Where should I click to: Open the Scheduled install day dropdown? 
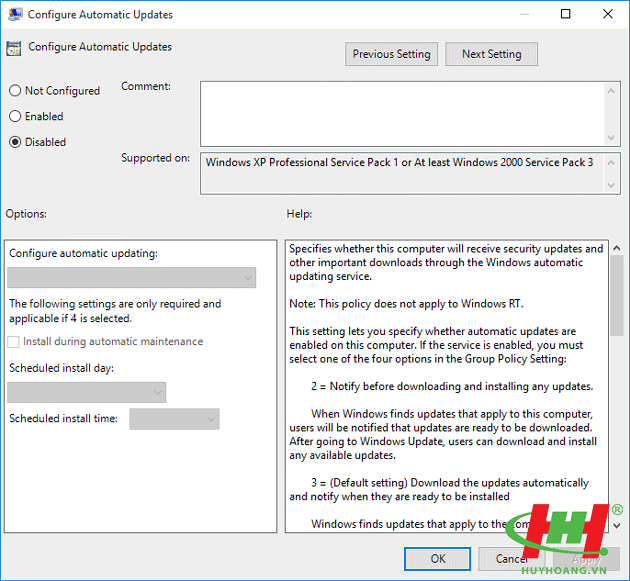tap(86, 392)
